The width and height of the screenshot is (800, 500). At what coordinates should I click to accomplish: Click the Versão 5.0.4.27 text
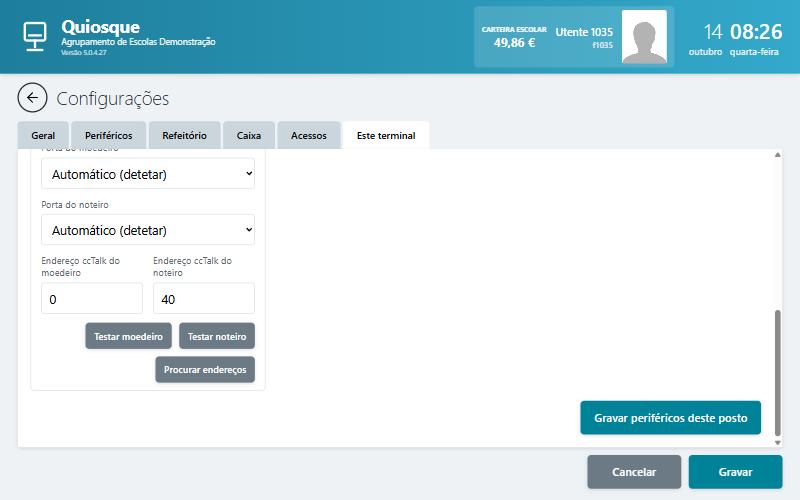84,53
